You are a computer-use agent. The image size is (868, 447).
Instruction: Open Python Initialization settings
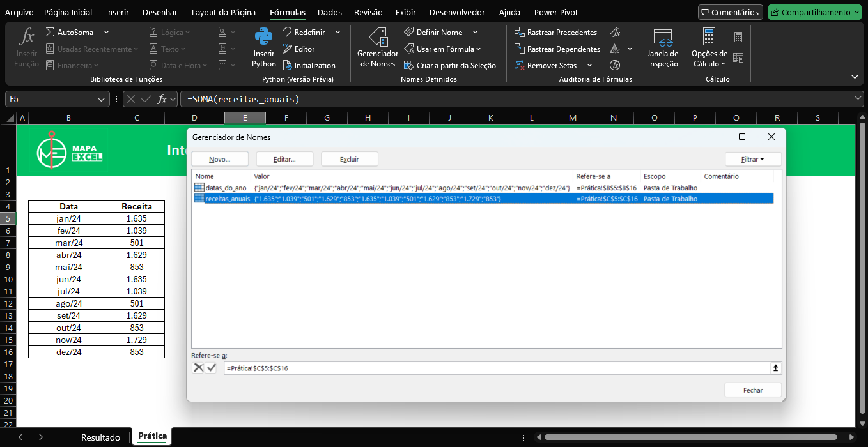[x=309, y=65]
